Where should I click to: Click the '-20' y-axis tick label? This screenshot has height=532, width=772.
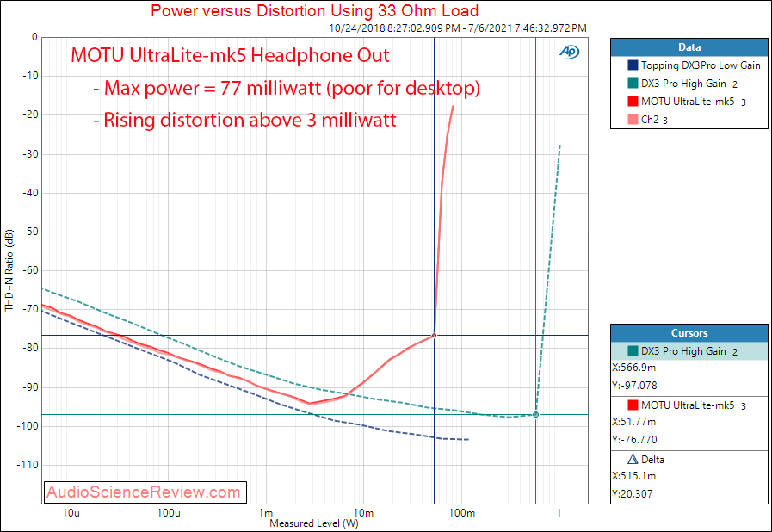30,114
